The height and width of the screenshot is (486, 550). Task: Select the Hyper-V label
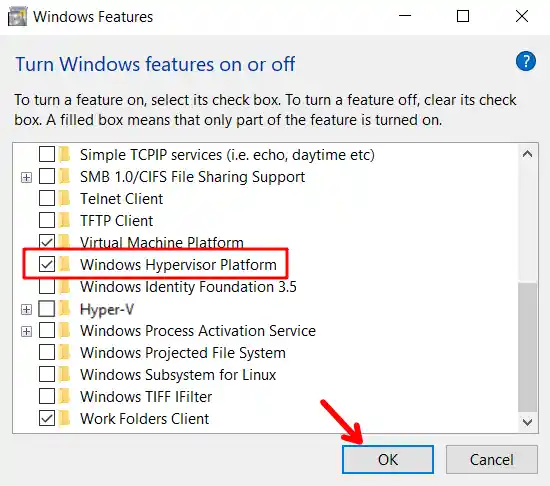(107, 309)
